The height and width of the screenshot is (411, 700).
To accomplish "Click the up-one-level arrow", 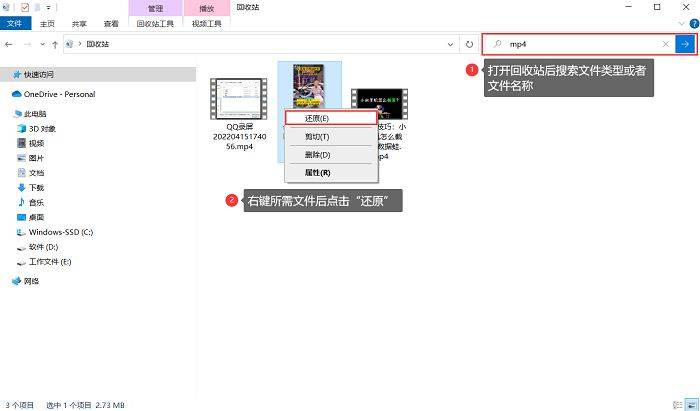I will click(53, 44).
